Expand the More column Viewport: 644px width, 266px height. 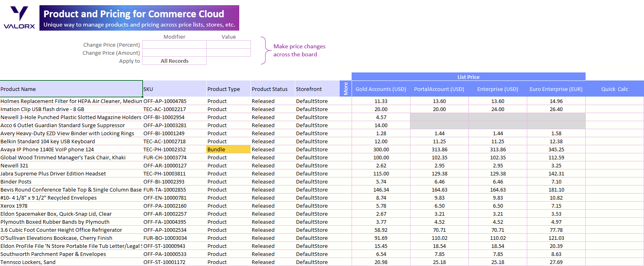346,89
